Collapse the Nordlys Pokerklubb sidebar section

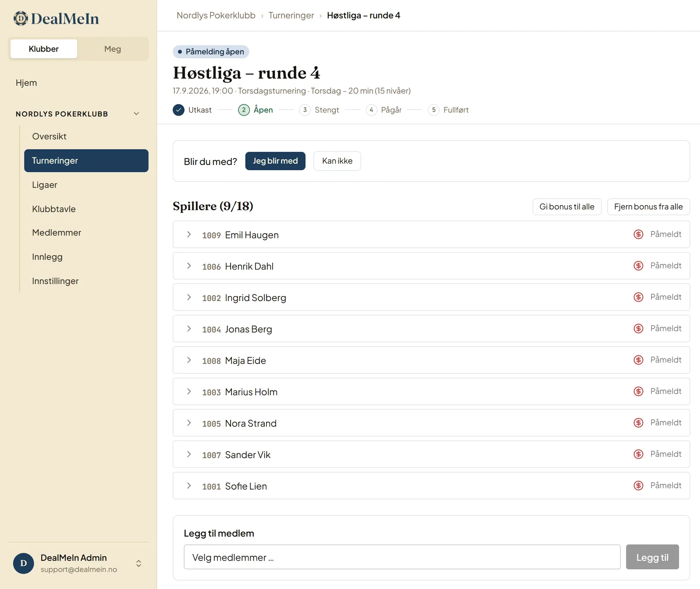136,114
